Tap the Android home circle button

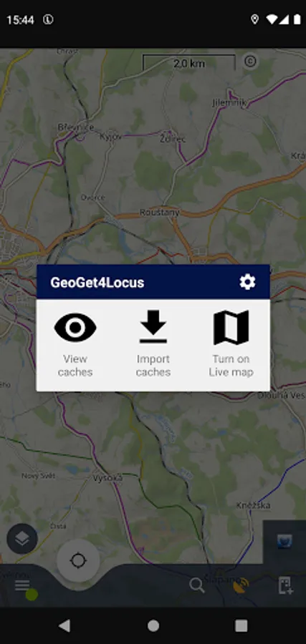tap(153, 625)
